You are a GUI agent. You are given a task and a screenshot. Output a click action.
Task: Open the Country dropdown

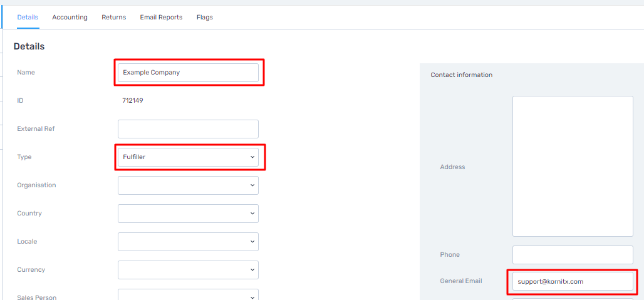pos(188,214)
